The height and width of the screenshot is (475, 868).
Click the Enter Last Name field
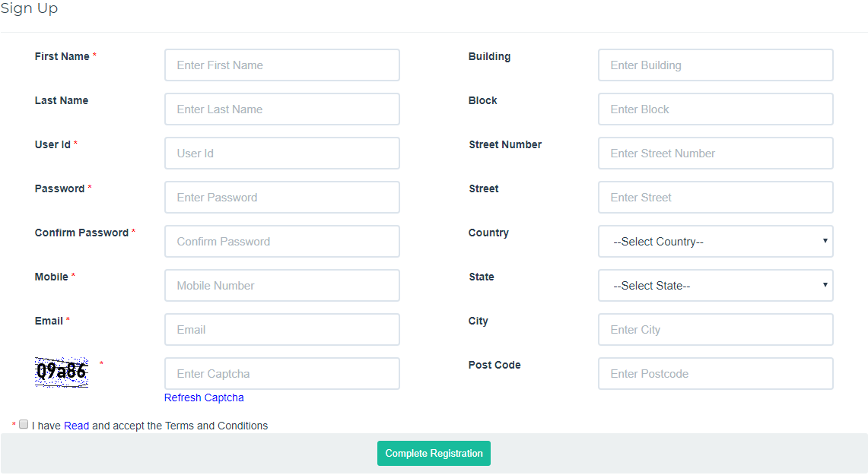click(x=281, y=109)
